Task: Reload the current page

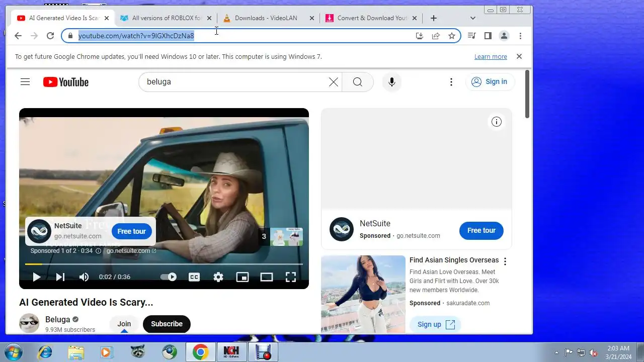Action: click(50, 36)
